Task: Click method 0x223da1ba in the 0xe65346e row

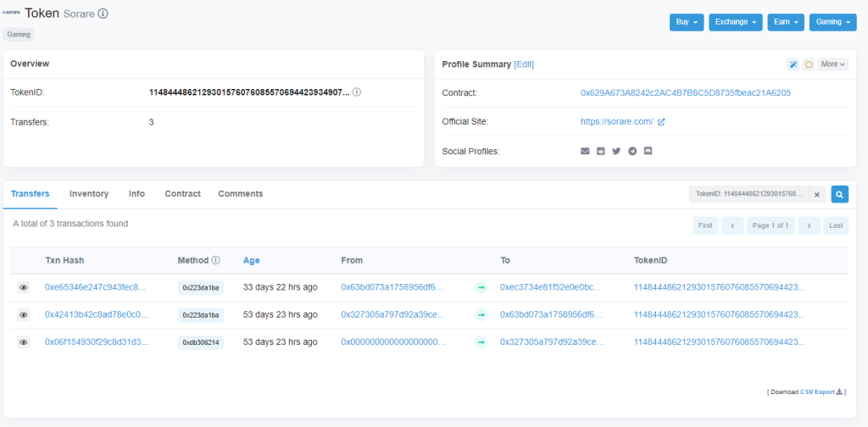Action: (200, 287)
